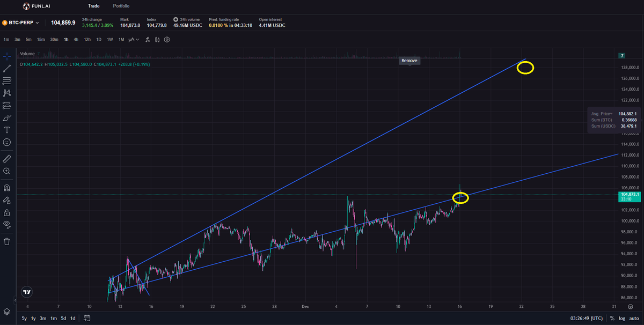Select the 1M timeframe
The width and height of the screenshot is (644, 325).
click(x=121, y=39)
